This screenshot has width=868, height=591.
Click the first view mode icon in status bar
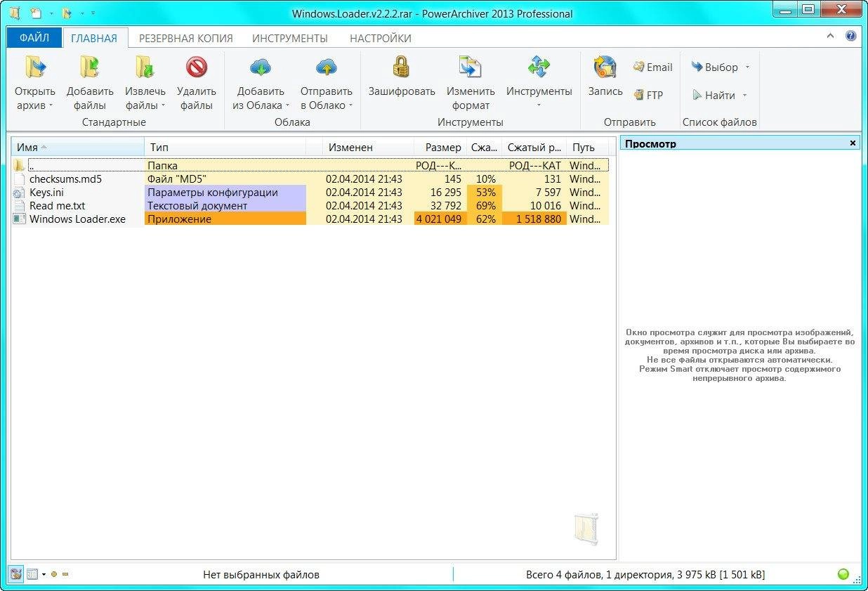point(16,574)
